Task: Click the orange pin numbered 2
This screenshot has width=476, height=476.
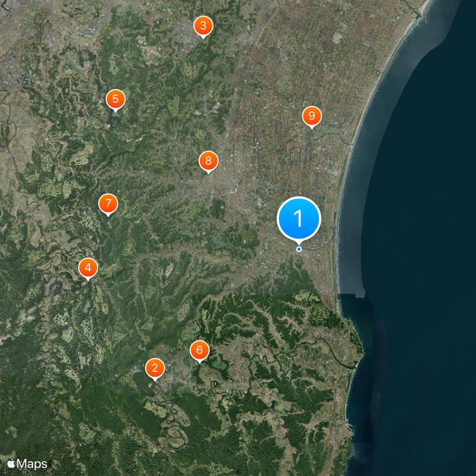Action: (x=155, y=368)
